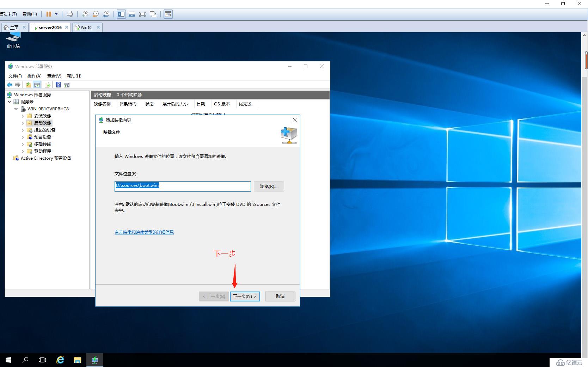Close the 主页 tab with its X
This screenshot has height=367, width=588.
[24, 27]
